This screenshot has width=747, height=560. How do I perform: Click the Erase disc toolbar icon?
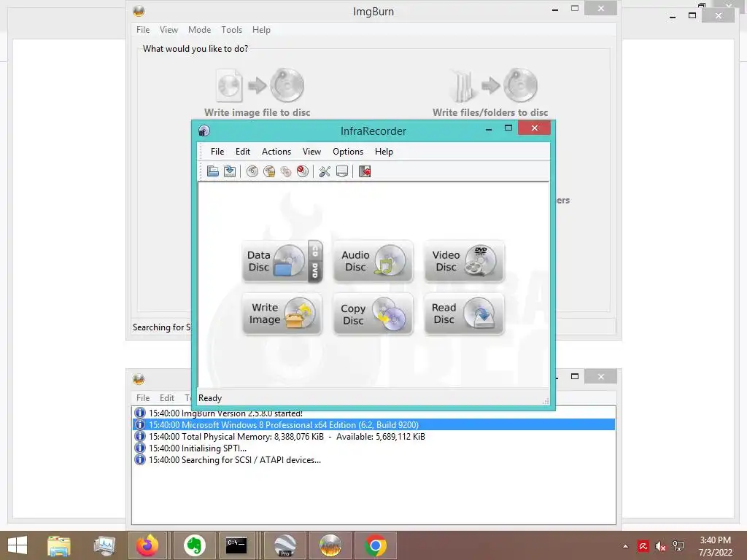click(x=303, y=171)
